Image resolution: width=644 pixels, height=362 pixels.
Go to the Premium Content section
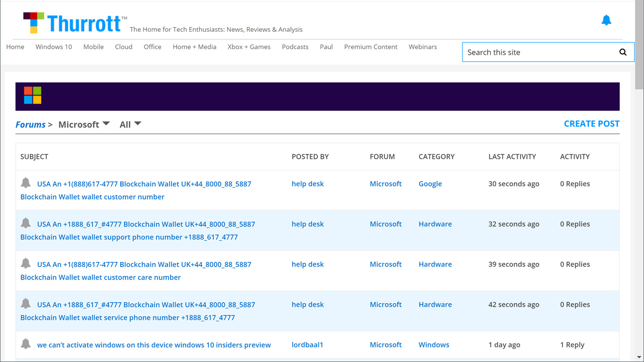371,47
